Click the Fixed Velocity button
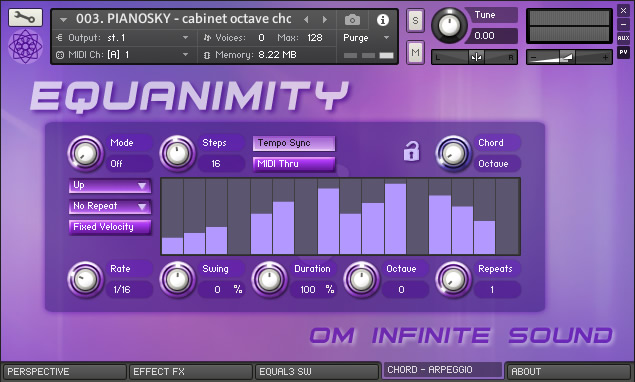The width and height of the screenshot is (635, 382). [x=110, y=227]
